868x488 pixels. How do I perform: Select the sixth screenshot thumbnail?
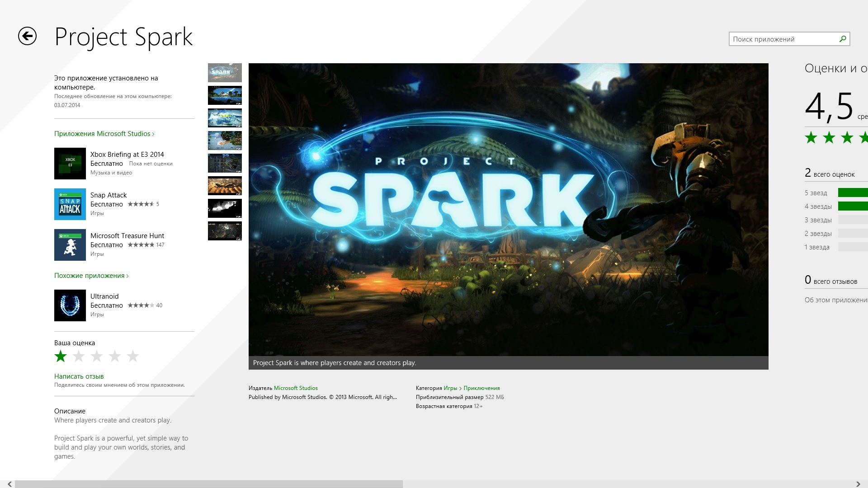pos(225,186)
